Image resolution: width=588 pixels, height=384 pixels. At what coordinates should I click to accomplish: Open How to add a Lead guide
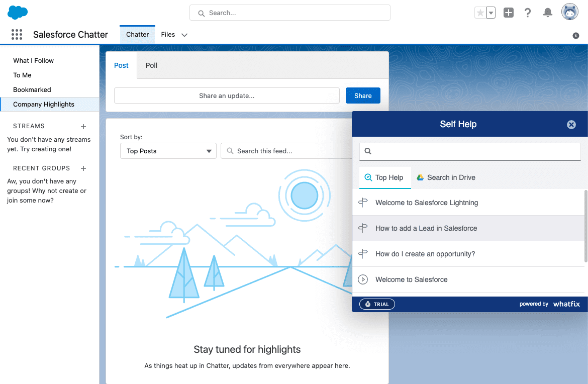click(x=468, y=228)
